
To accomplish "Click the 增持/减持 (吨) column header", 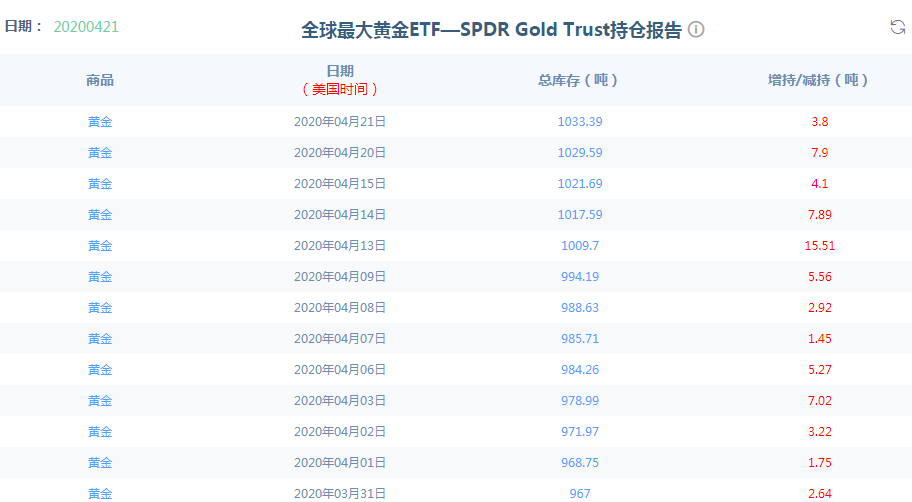I will (819, 80).
